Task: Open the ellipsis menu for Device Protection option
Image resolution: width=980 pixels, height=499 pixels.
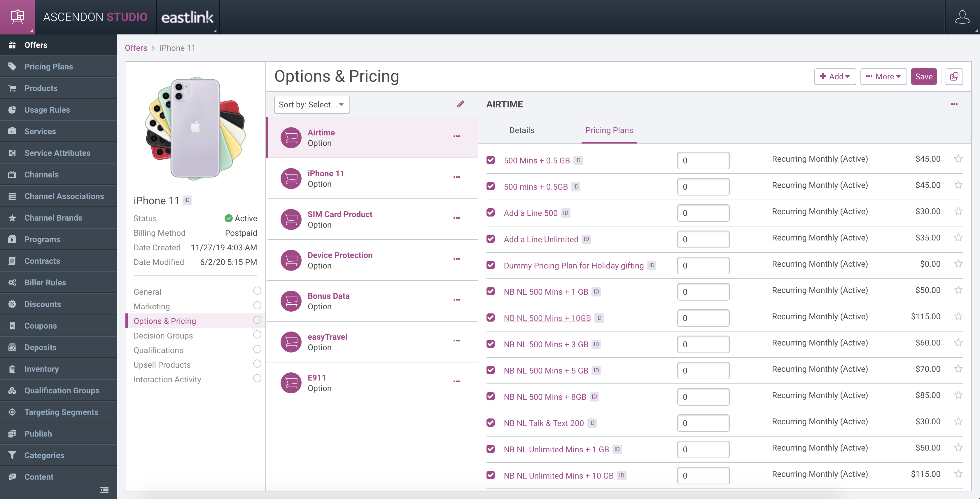Action: tap(456, 259)
